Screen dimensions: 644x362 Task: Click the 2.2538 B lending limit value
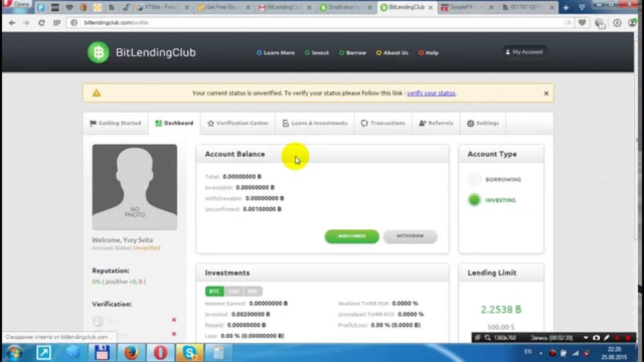501,310
